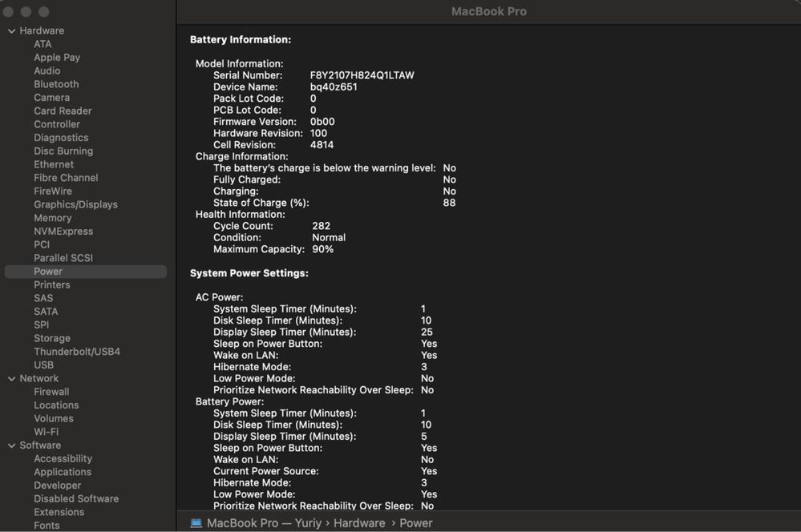The width and height of the screenshot is (801, 532).
Task: Select Fibre Channel in the sidebar
Action: click(x=66, y=178)
